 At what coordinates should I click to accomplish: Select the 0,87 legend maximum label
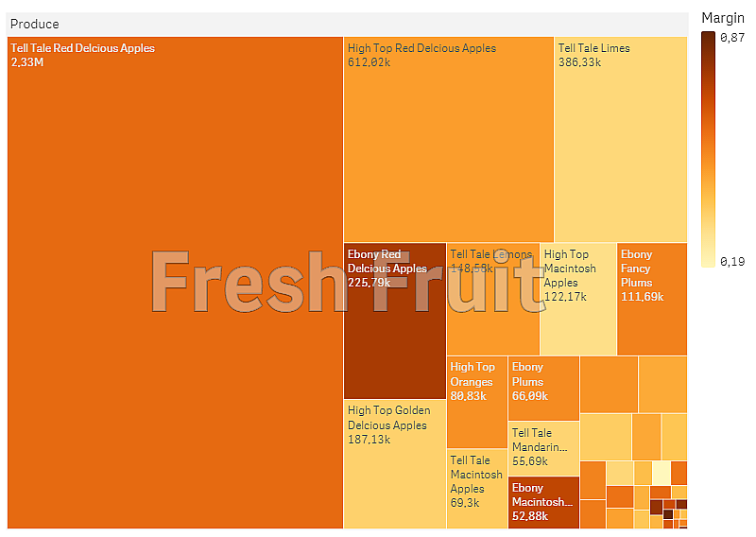pyautogui.click(x=731, y=38)
